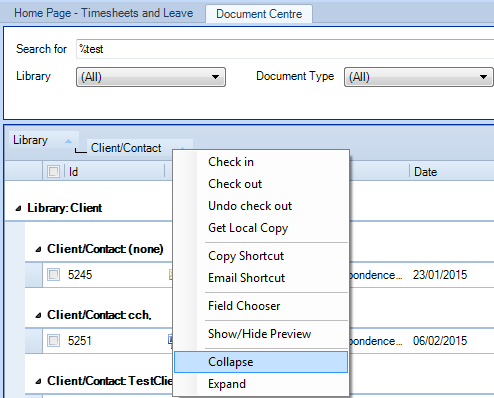Viewport: 494px width, 398px height.
Task: Click the date 06/02/2015 cell
Action: (440, 341)
